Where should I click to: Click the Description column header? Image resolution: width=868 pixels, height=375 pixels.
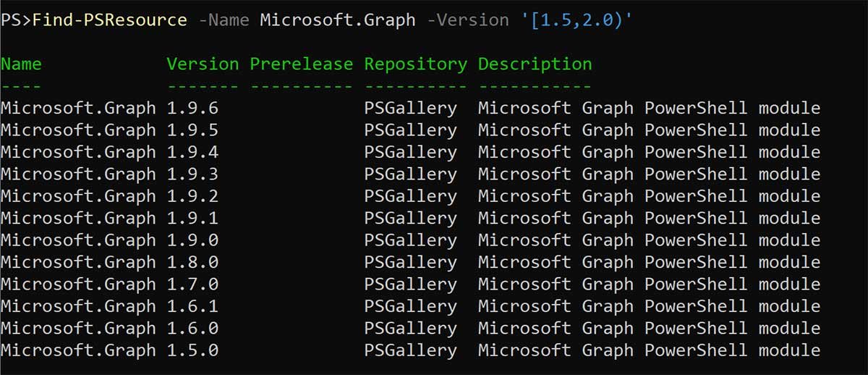click(535, 64)
